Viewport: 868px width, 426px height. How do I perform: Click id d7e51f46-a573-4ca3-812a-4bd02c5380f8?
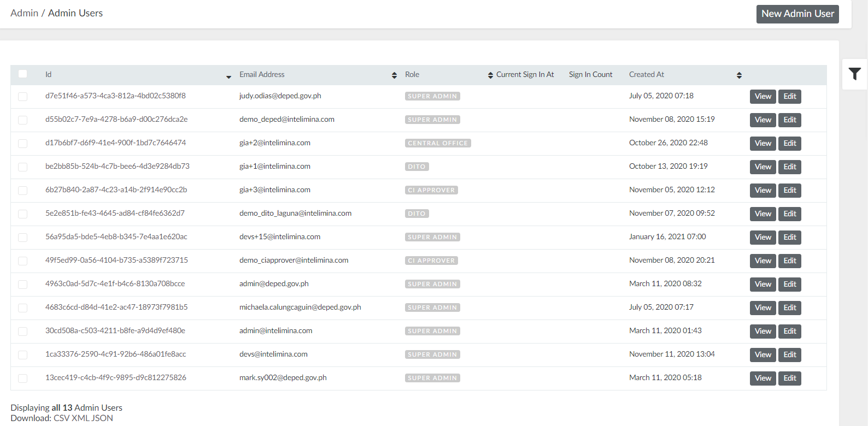coord(115,96)
